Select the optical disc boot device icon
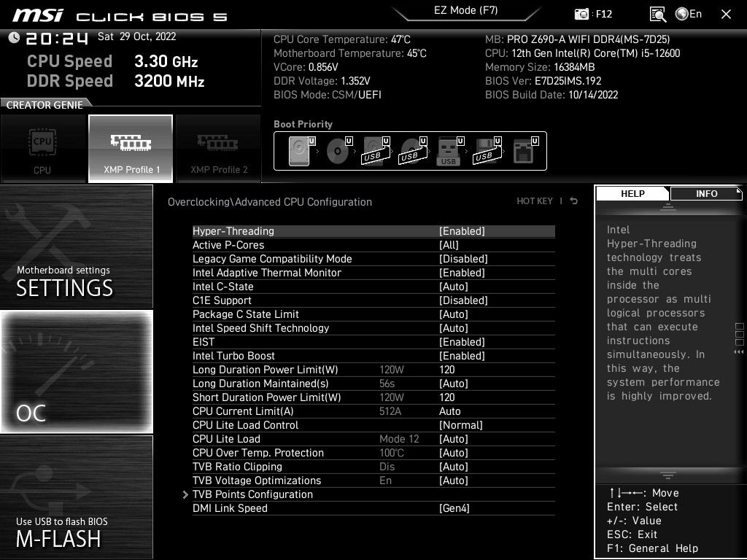 pyautogui.click(x=339, y=151)
